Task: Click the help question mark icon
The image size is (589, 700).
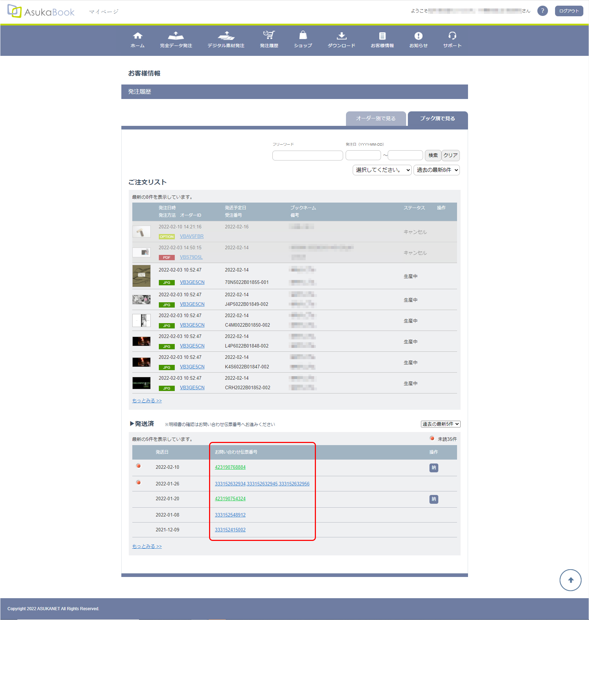Action: 542,11
